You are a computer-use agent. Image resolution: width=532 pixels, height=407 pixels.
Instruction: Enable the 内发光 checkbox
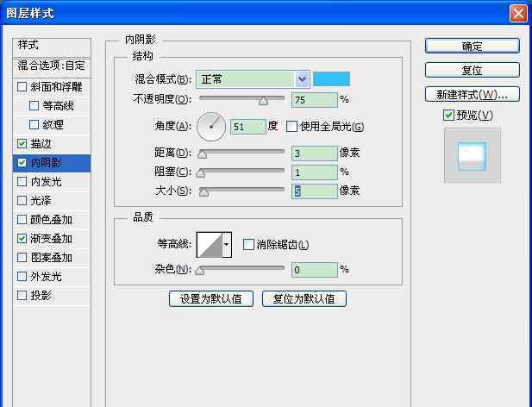click(22, 182)
